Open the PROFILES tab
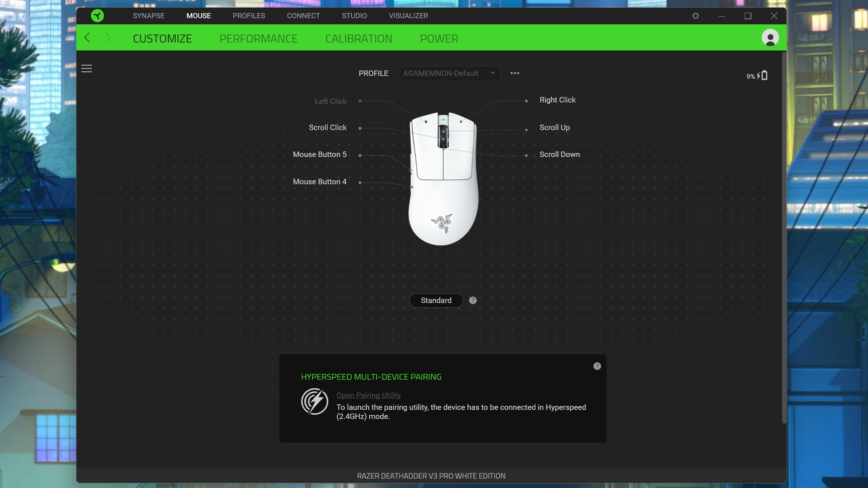The image size is (868, 488). click(x=249, y=16)
